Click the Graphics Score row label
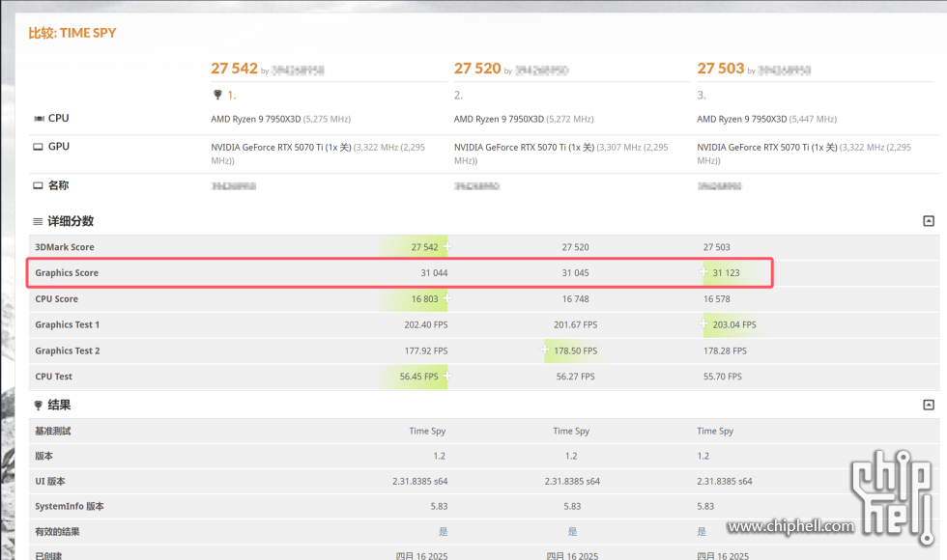The image size is (947, 560). coord(67,273)
